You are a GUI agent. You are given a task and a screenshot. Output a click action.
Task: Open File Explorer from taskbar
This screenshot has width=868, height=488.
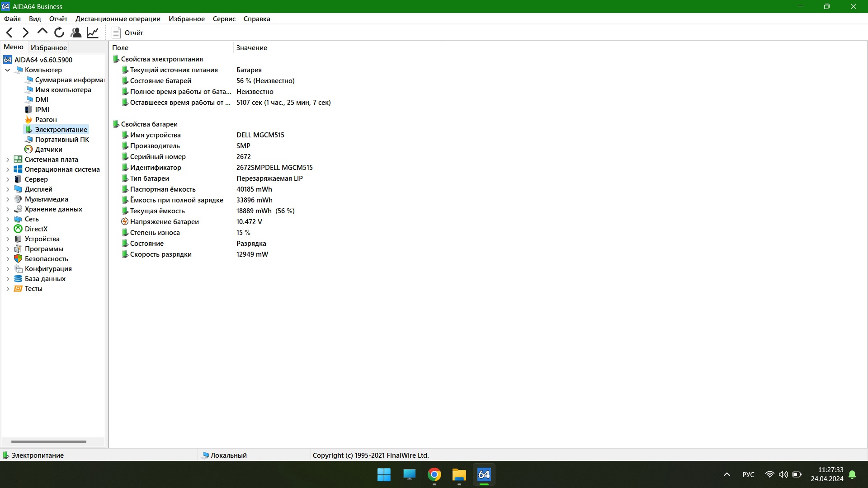459,475
